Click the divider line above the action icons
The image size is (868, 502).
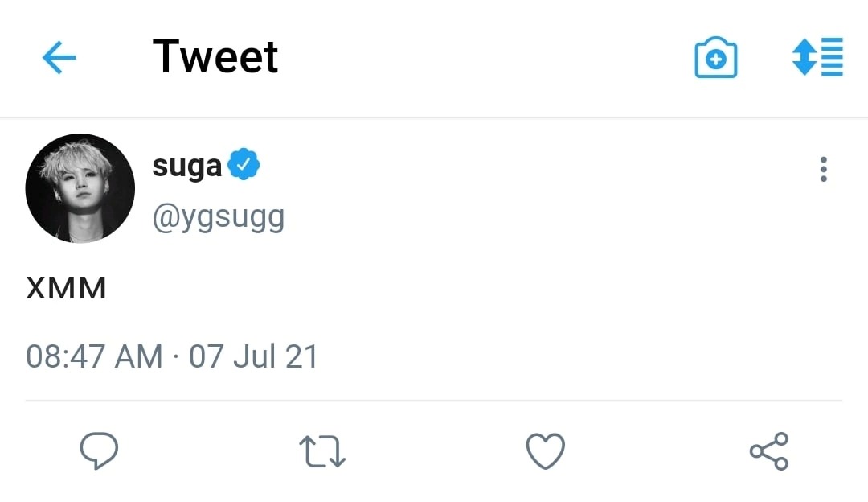click(434, 400)
